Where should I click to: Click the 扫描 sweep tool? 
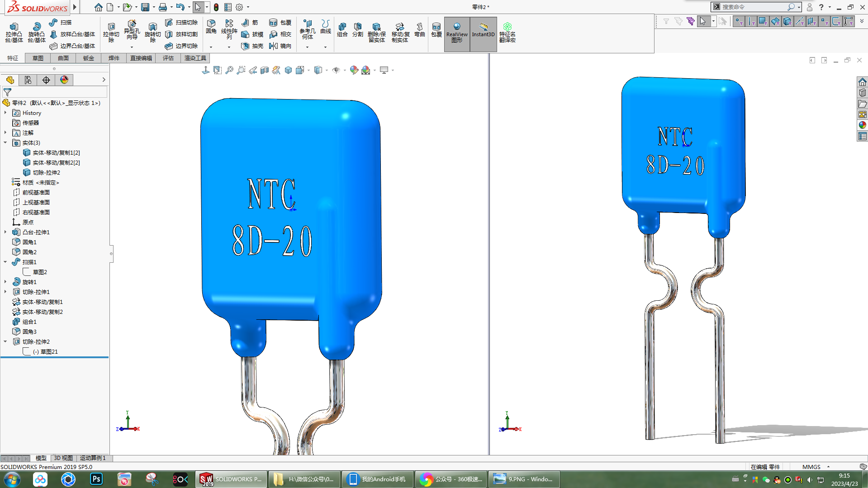click(x=61, y=22)
